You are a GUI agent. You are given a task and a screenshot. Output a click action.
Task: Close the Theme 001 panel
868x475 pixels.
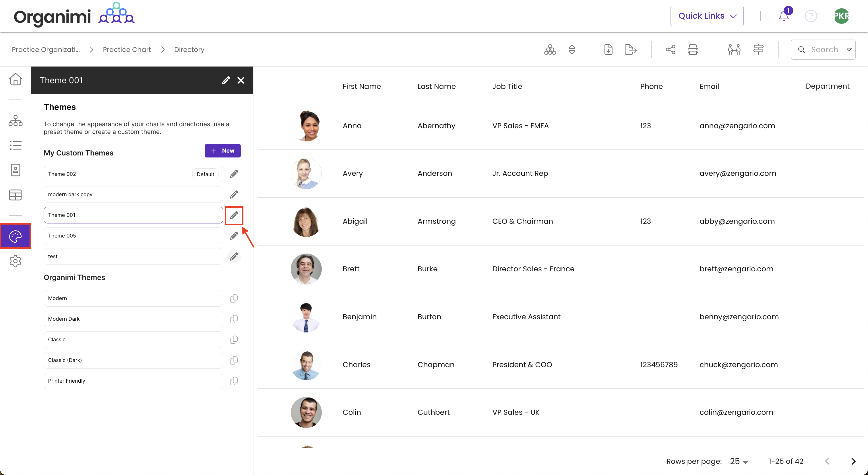(241, 80)
